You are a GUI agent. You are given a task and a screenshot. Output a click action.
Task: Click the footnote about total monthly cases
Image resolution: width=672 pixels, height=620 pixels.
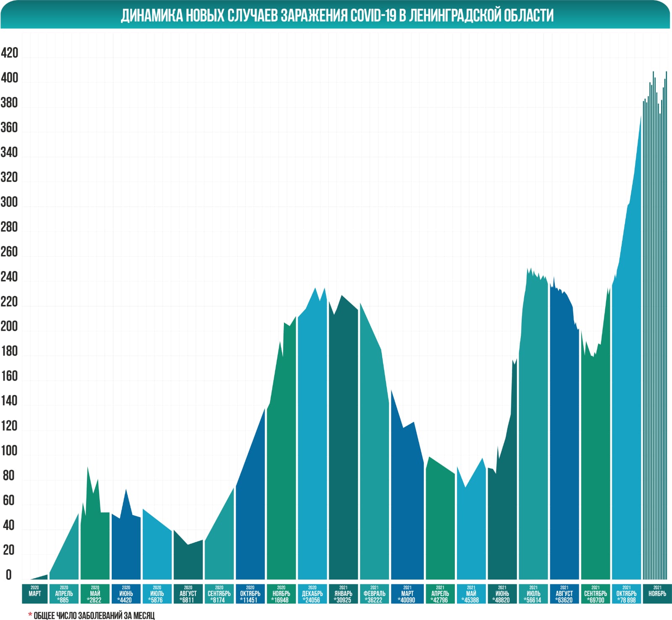click(92, 615)
